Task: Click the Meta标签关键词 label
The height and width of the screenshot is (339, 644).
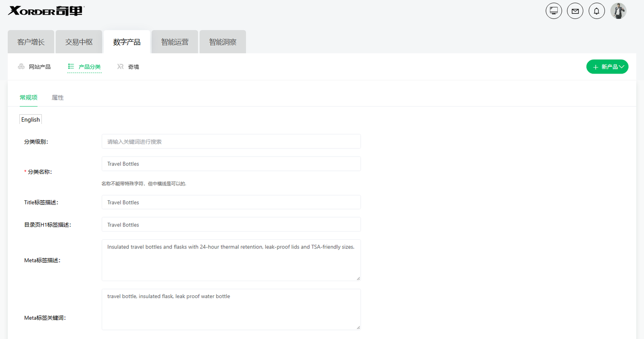Action: (x=45, y=317)
